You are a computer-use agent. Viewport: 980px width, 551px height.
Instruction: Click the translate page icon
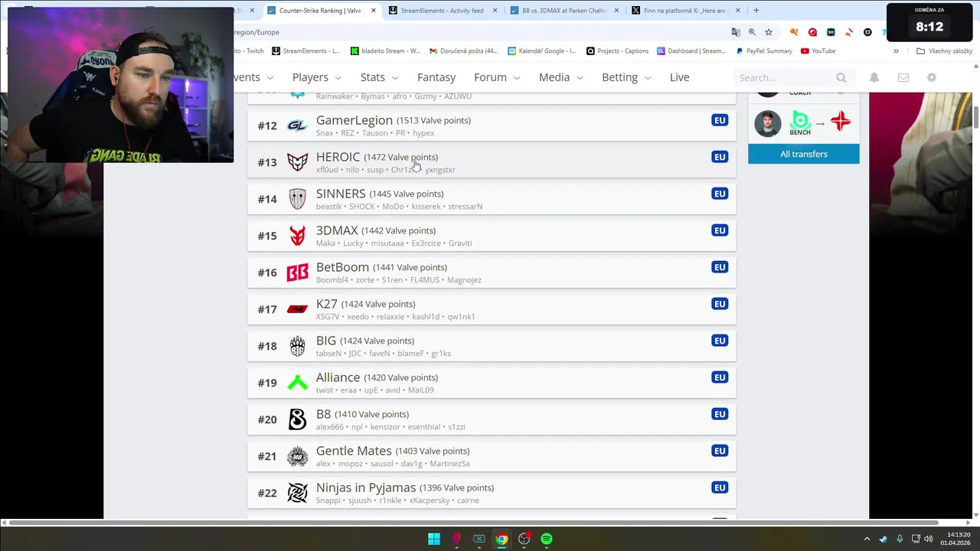pos(736,32)
